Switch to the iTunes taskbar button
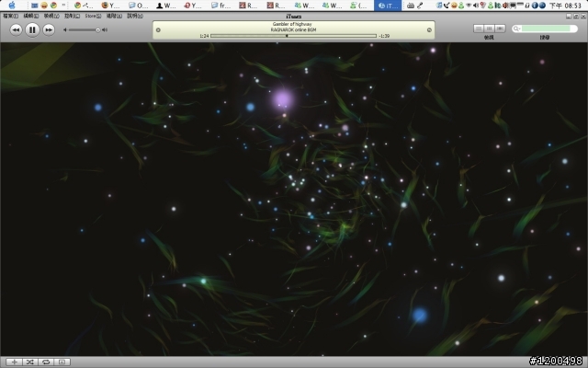Screen dimensions: 588x368 click(388, 6)
